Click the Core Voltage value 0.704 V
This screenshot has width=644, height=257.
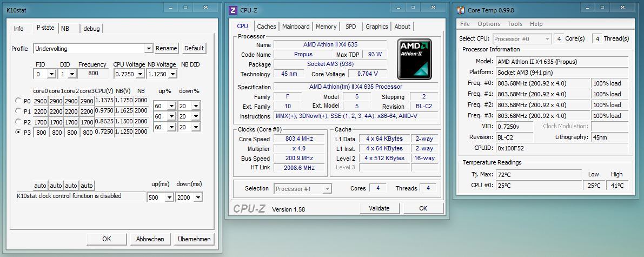368,74
